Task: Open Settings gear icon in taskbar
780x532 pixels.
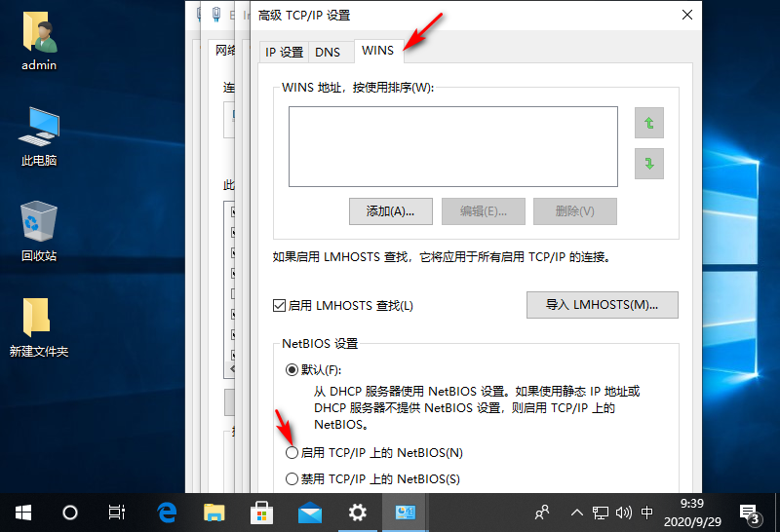Action: coord(358,512)
